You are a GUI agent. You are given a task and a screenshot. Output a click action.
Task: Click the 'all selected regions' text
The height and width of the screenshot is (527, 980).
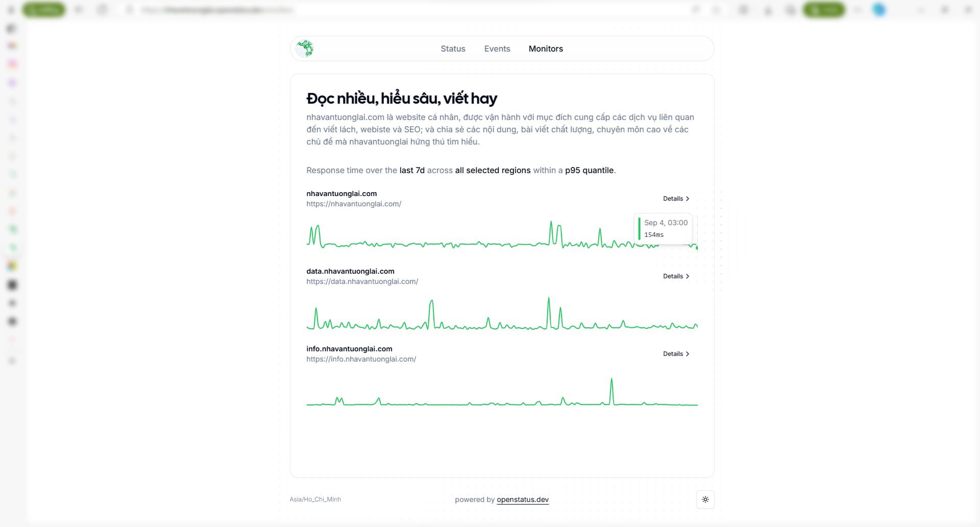tap(493, 170)
